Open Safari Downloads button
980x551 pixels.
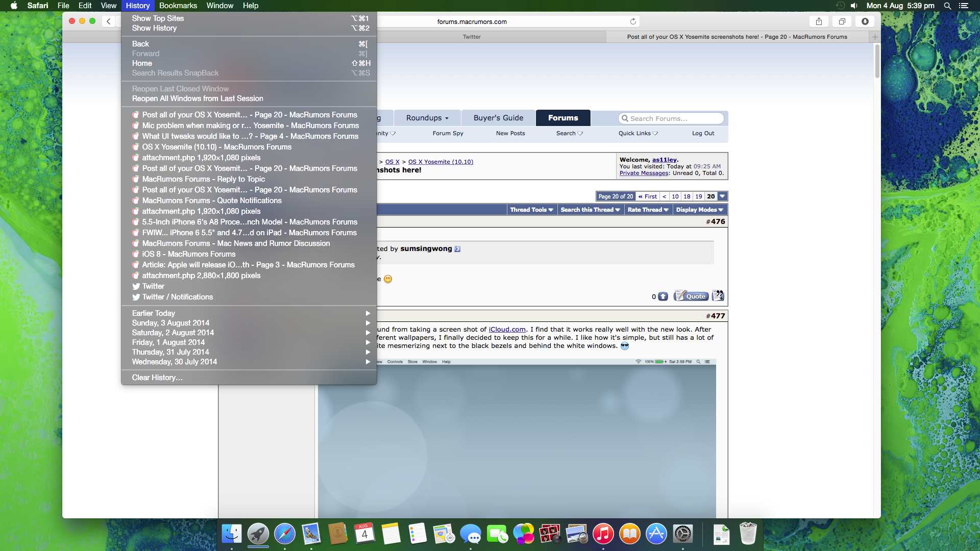coord(865,21)
